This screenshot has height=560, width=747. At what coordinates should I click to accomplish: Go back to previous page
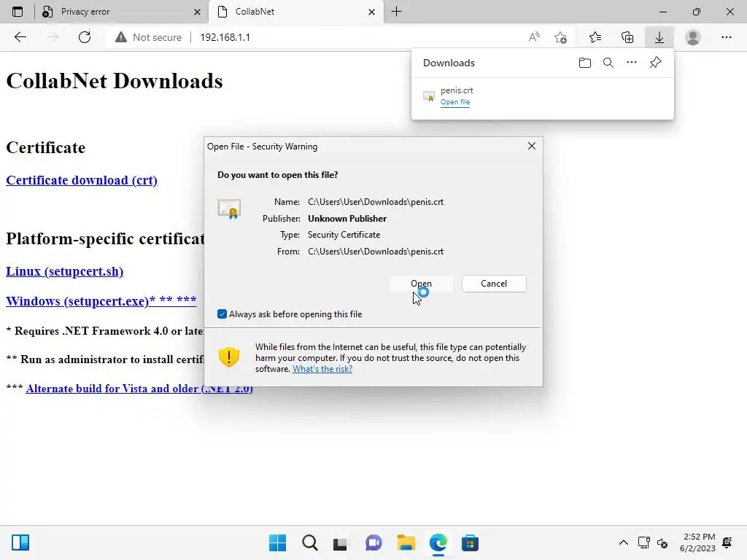20,37
